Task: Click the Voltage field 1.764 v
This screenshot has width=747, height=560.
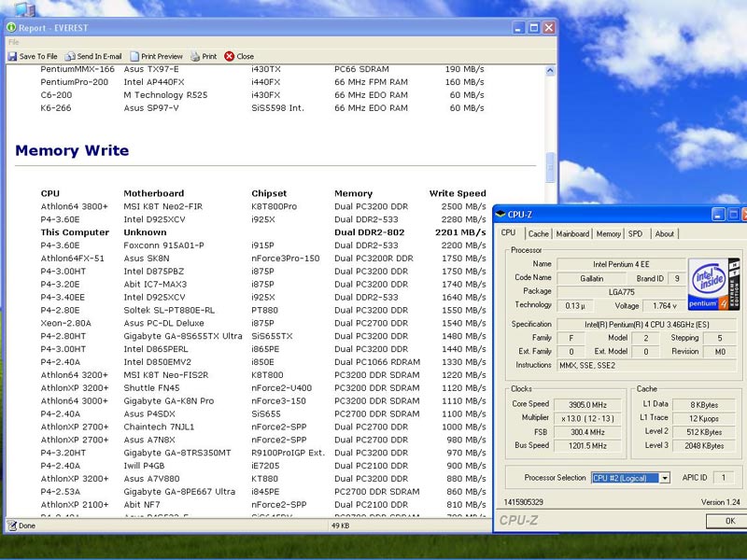Action: point(664,306)
